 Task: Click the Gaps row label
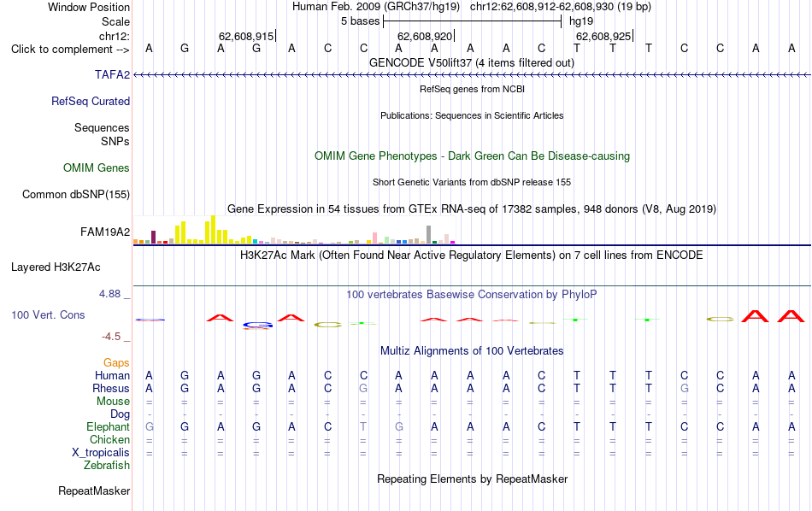[116, 362]
